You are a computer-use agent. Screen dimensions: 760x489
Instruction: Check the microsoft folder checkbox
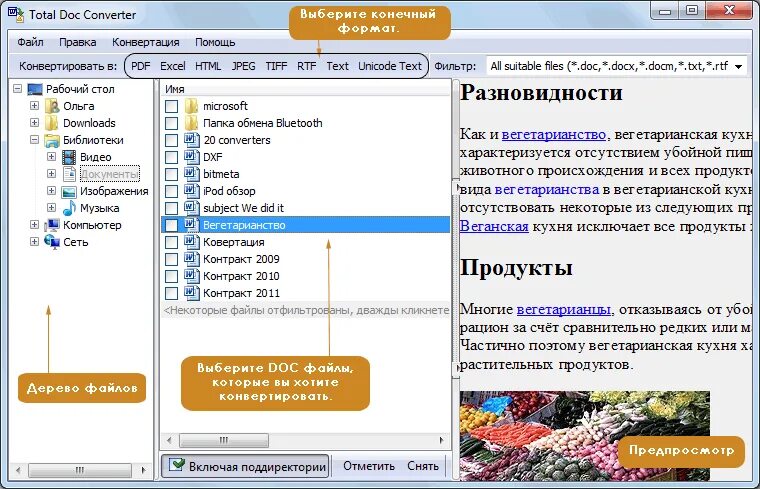172,107
